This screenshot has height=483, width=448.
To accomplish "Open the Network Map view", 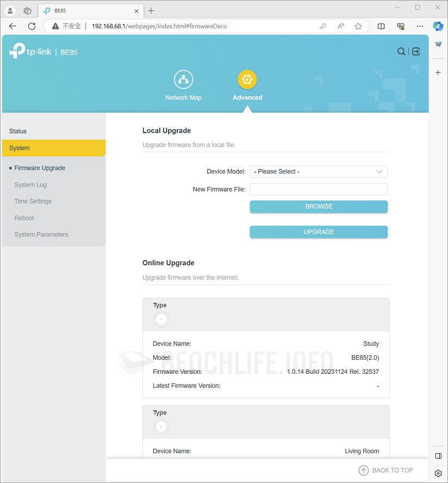I will coord(183,84).
